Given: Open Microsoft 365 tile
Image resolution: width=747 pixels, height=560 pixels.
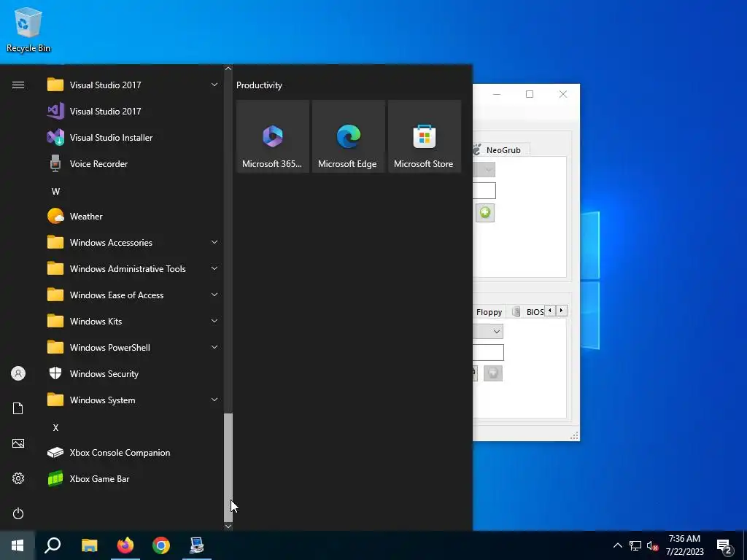Looking at the screenshot, I should (273, 136).
